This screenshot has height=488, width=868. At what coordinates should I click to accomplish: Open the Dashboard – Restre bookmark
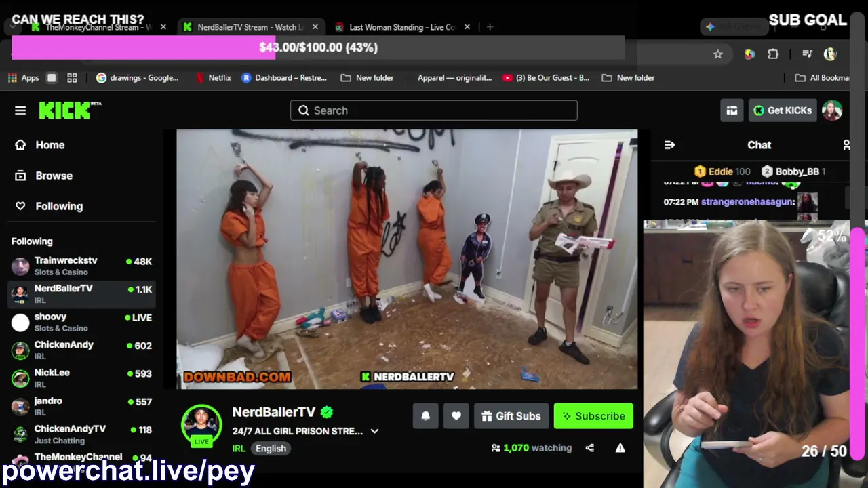284,78
